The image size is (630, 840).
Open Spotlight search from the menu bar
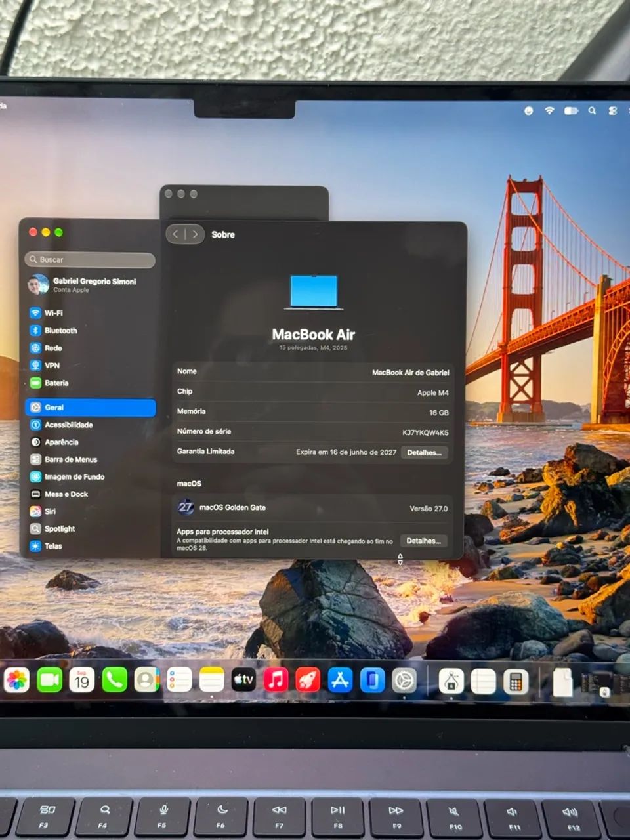(x=592, y=111)
